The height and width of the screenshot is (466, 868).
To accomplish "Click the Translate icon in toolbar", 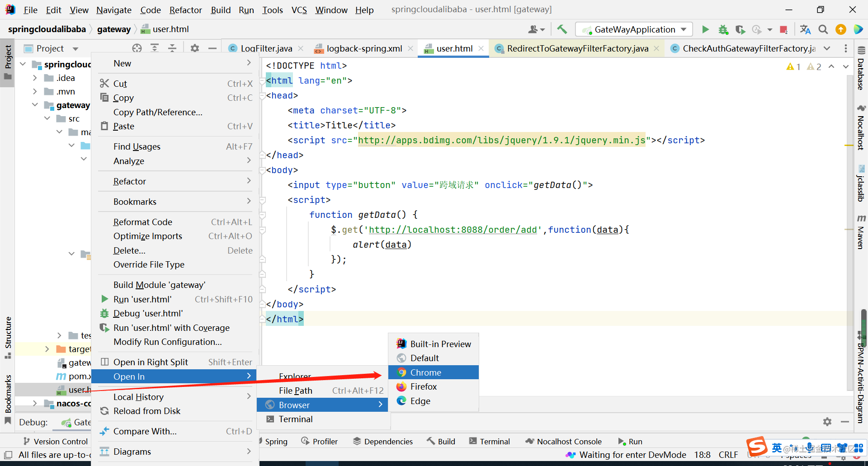I will coord(805,29).
